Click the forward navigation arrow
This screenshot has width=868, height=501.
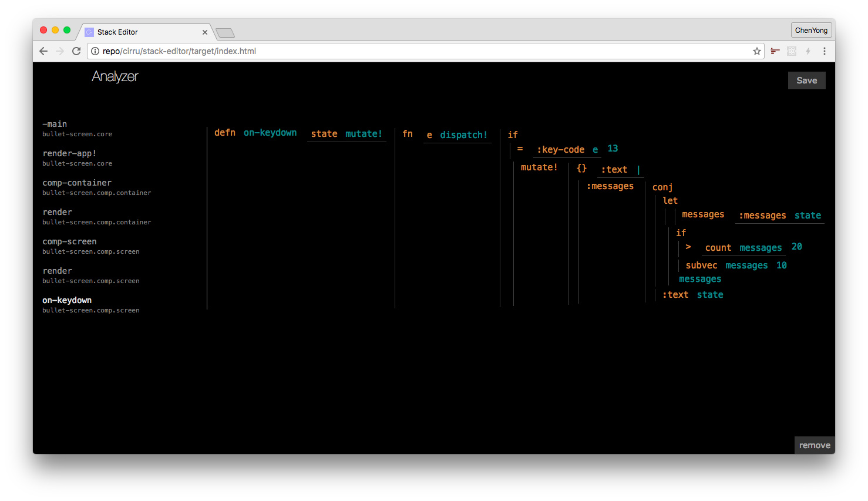(60, 51)
